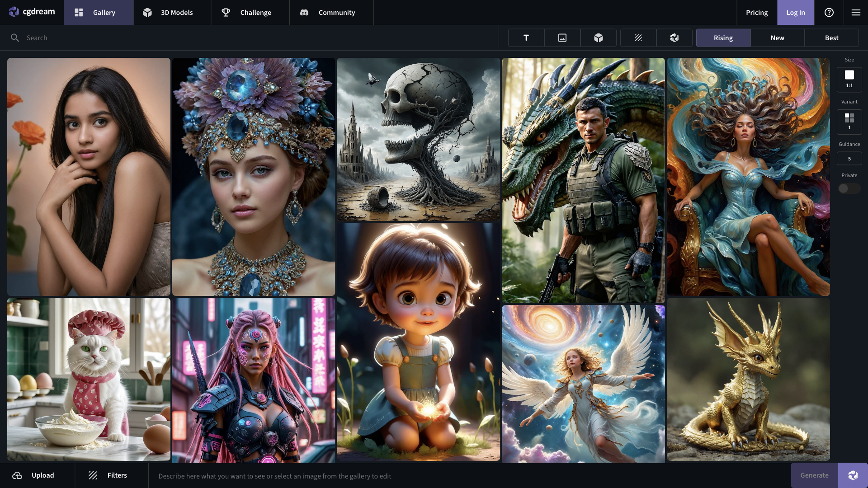Select the text prompt filter icon
The image size is (868, 488).
pos(526,38)
